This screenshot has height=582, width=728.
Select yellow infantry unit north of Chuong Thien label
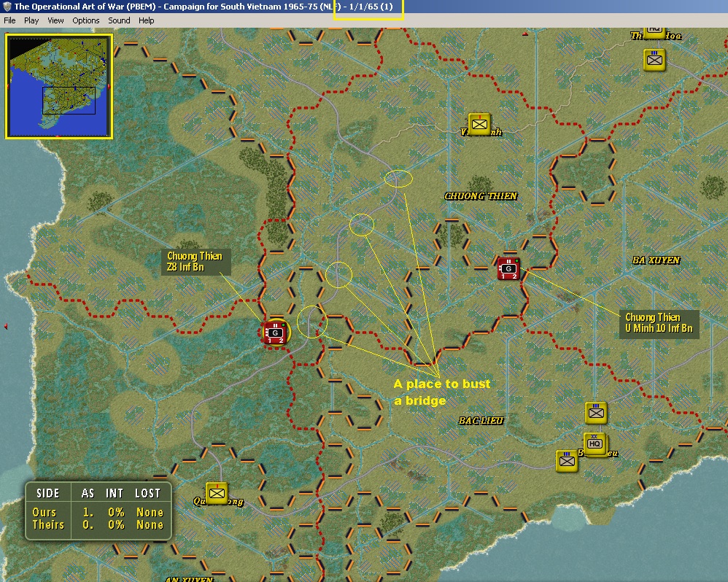click(479, 124)
